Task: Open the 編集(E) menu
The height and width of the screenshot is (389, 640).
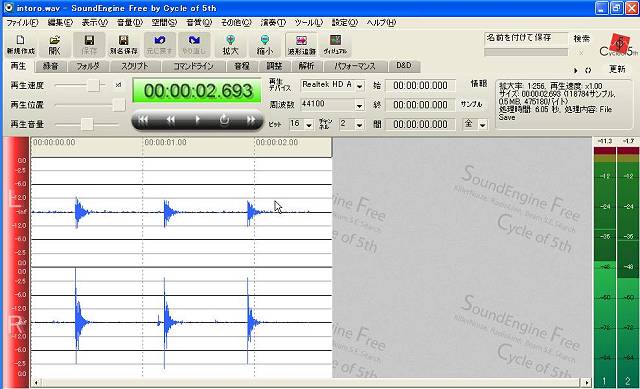Action: click(x=60, y=23)
